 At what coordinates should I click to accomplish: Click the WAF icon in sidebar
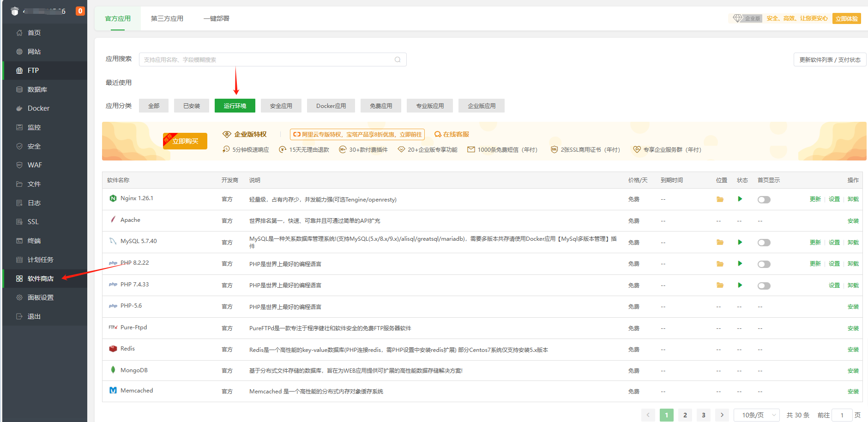click(19, 165)
